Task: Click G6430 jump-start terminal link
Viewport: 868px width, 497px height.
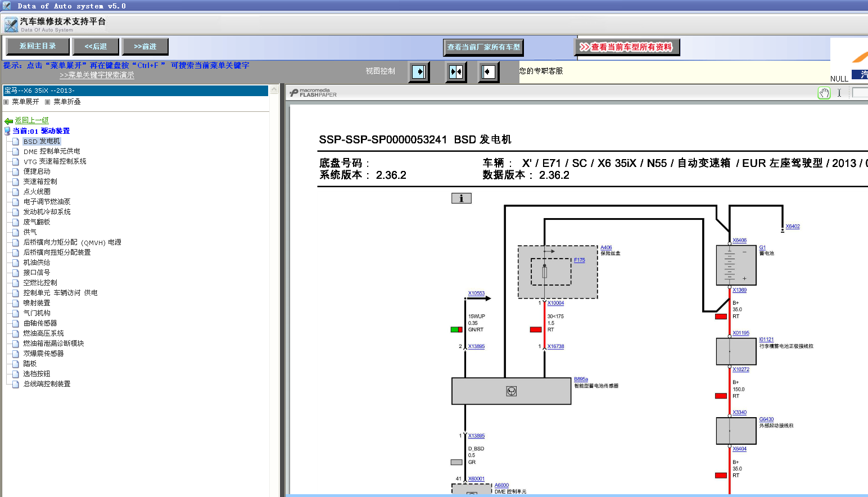Action: pyautogui.click(x=766, y=419)
